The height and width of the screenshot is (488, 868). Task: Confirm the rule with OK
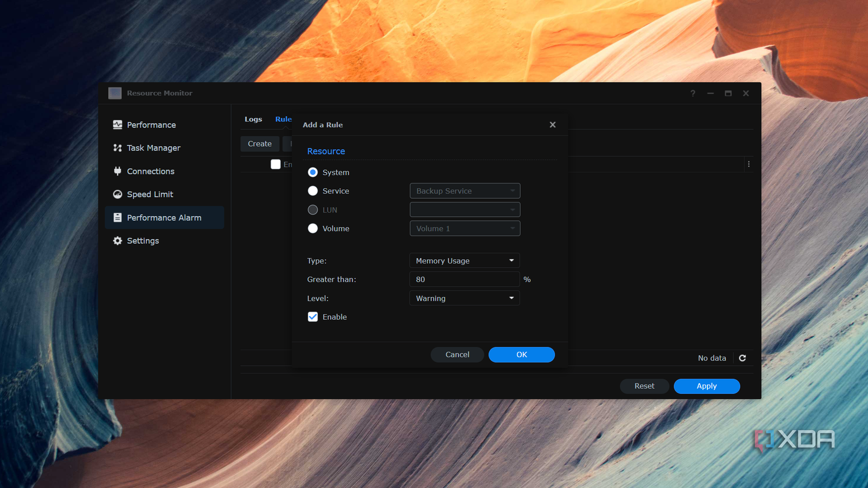(521, 354)
